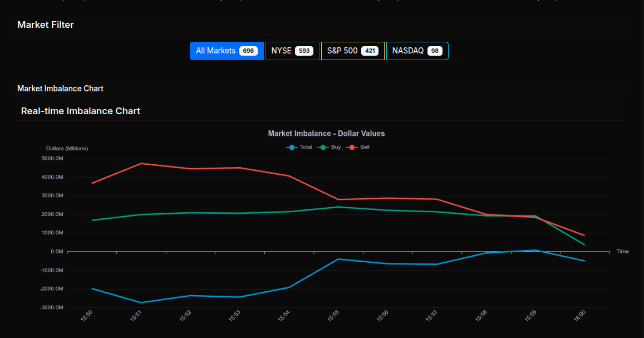The height and width of the screenshot is (338, 644).
Task: Click the Real-time Imbalance Chart heading
Action: [x=81, y=111]
